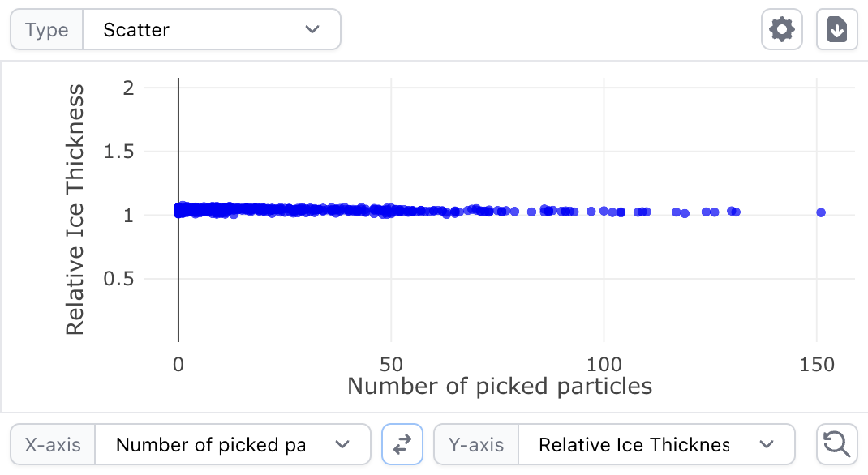The width and height of the screenshot is (868, 475).
Task: Select the rightmost data point near 150
Action: 821,212
